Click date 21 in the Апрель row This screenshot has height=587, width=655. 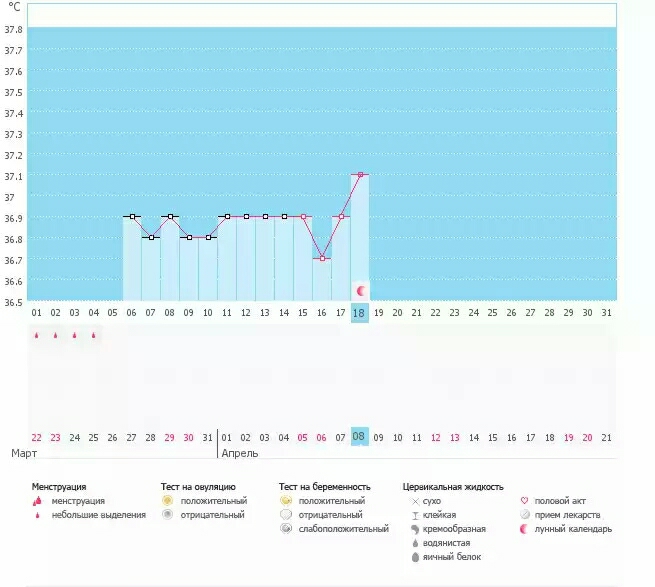(606, 437)
